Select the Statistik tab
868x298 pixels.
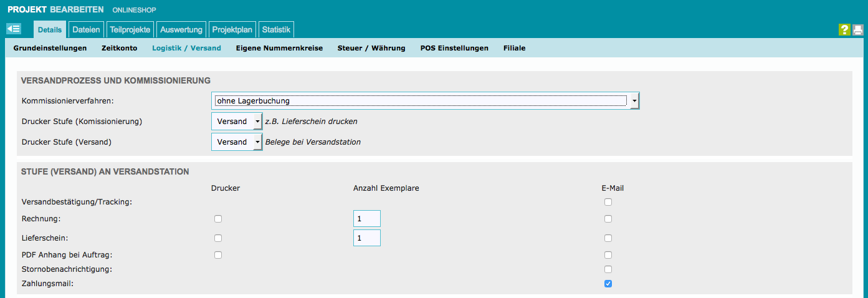pyautogui.click(x=276, y=29)
